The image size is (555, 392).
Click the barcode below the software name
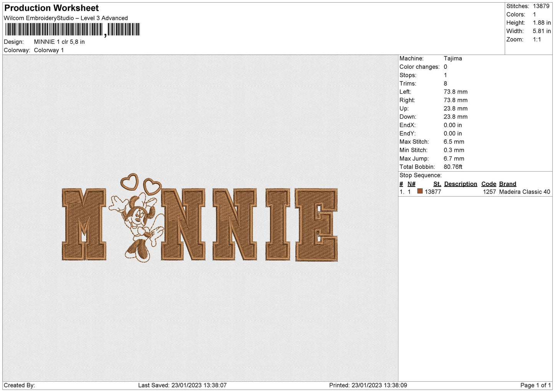[x=73, y=30]
